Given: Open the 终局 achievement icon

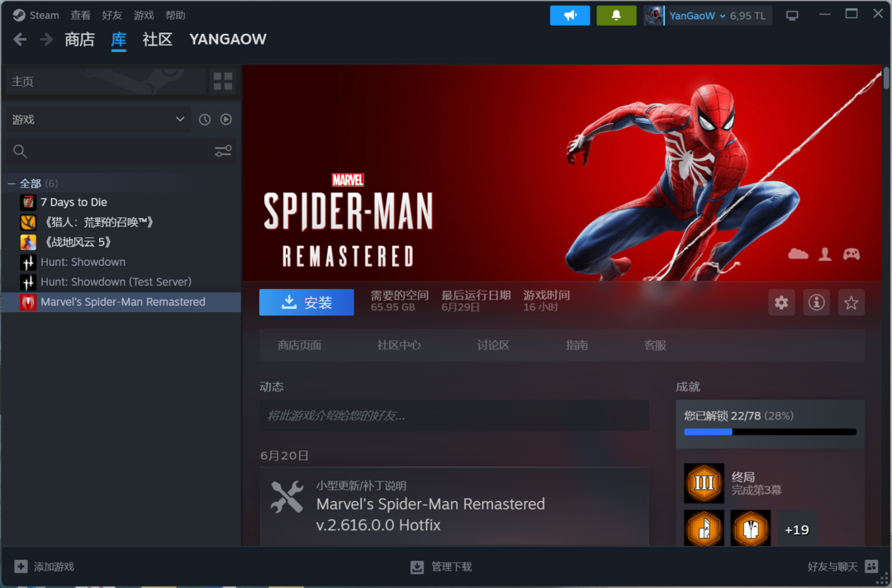Looking at the screenshot, I should [x=704, y=483].
